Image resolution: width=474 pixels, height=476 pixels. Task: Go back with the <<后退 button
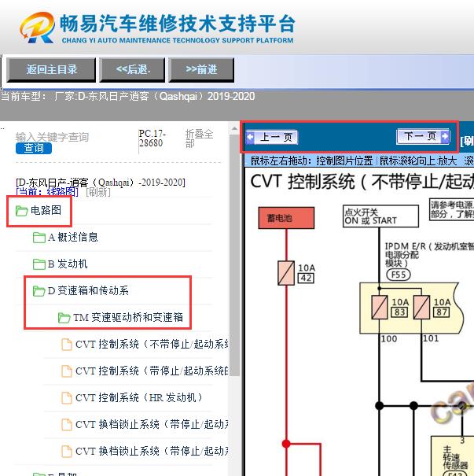coord(132,70)
